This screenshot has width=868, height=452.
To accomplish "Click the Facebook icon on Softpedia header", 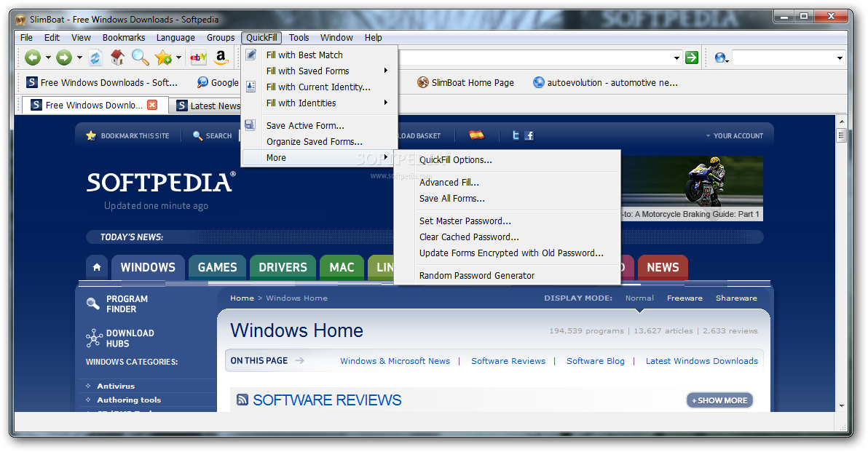I will point(529,135).
